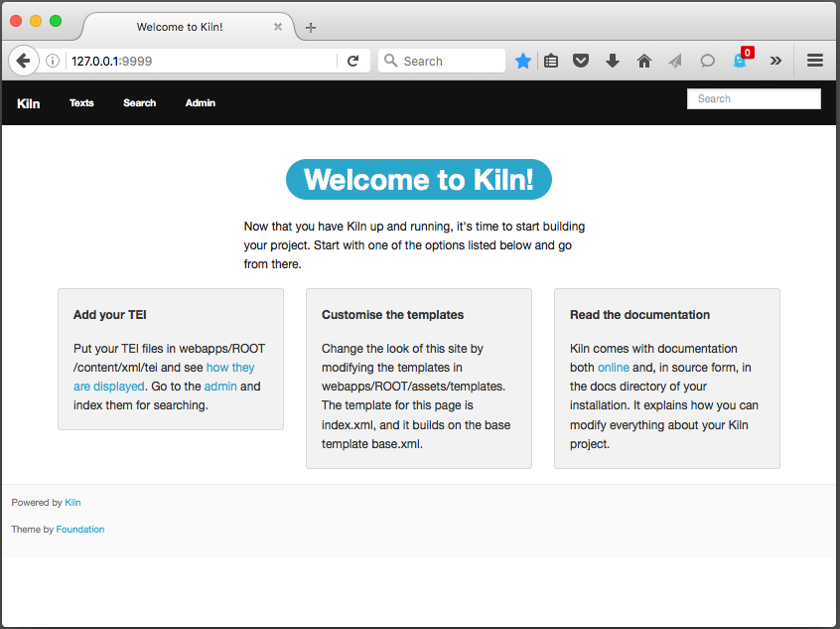Open a new browser tab

pos(310,28)
